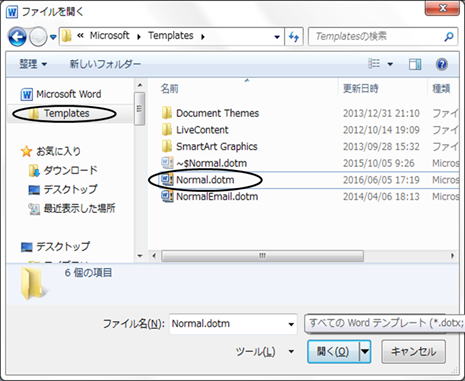
Task: Click the horizontal scrollbar thumb
Action: pos(262,256)
